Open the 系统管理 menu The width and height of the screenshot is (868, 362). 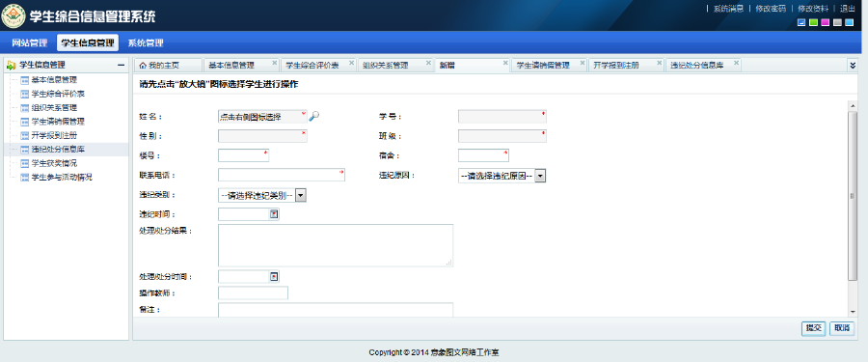click(146, 42)
